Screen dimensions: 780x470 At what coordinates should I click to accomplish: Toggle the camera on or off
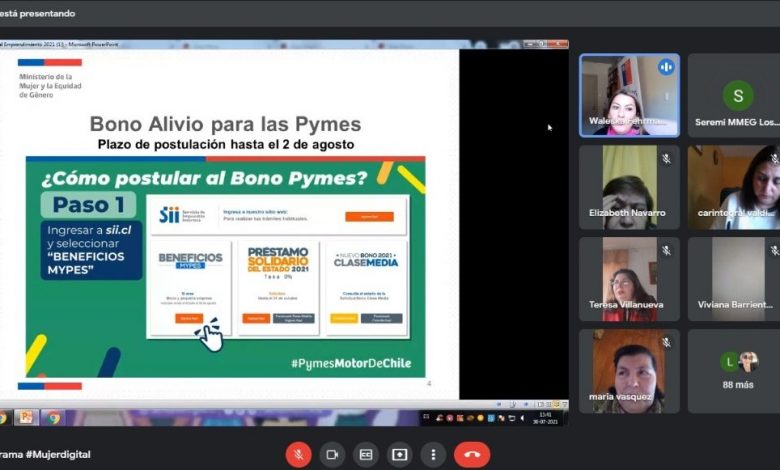(x=332, y=454)
